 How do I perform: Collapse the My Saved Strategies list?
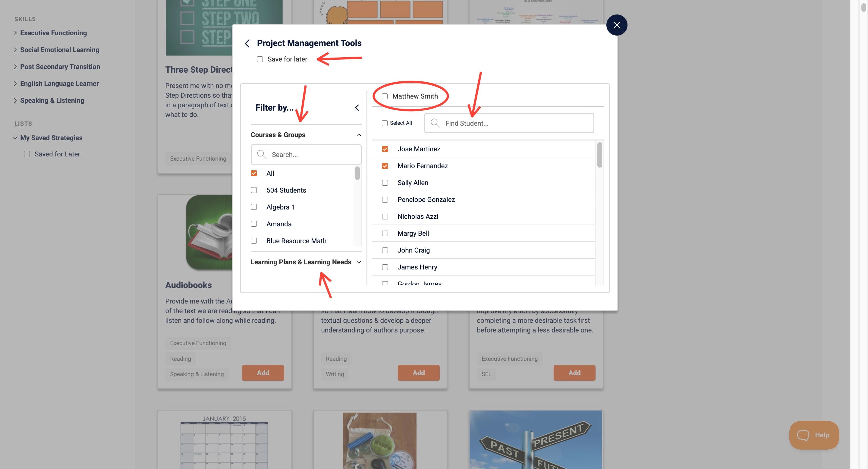click(x=15, y=138)
